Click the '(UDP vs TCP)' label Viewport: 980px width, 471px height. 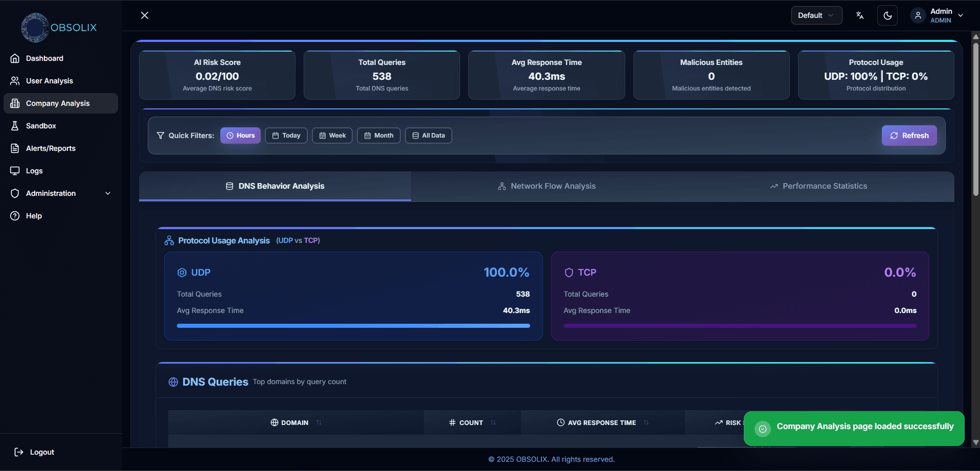(298, 240)
